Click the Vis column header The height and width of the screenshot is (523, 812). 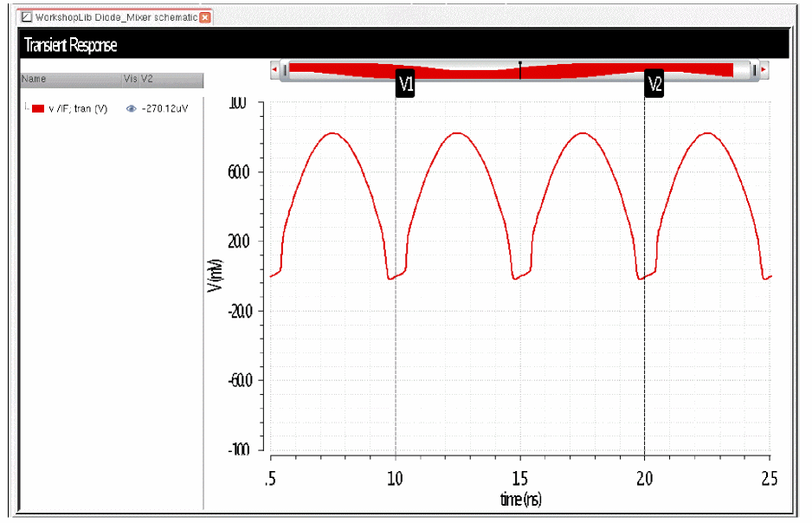pyautogui.click(x=130, y=79)
